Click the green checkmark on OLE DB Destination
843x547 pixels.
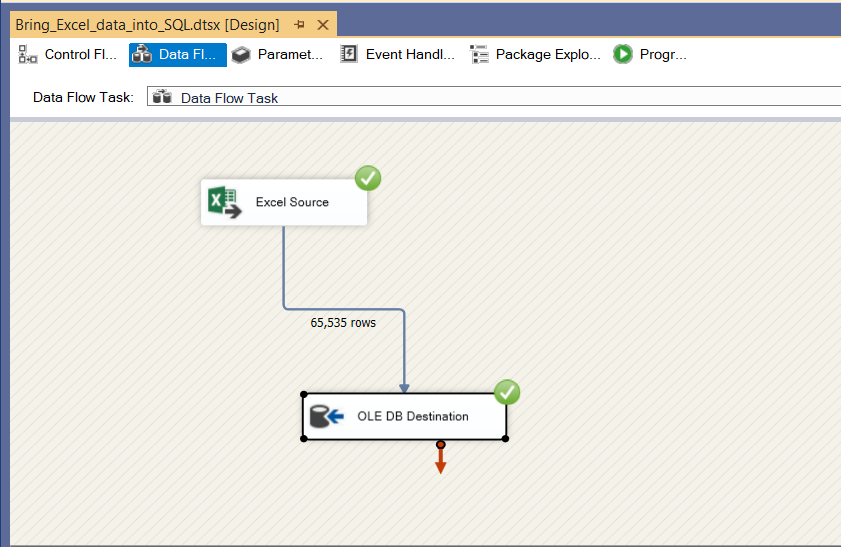(507, 392)
